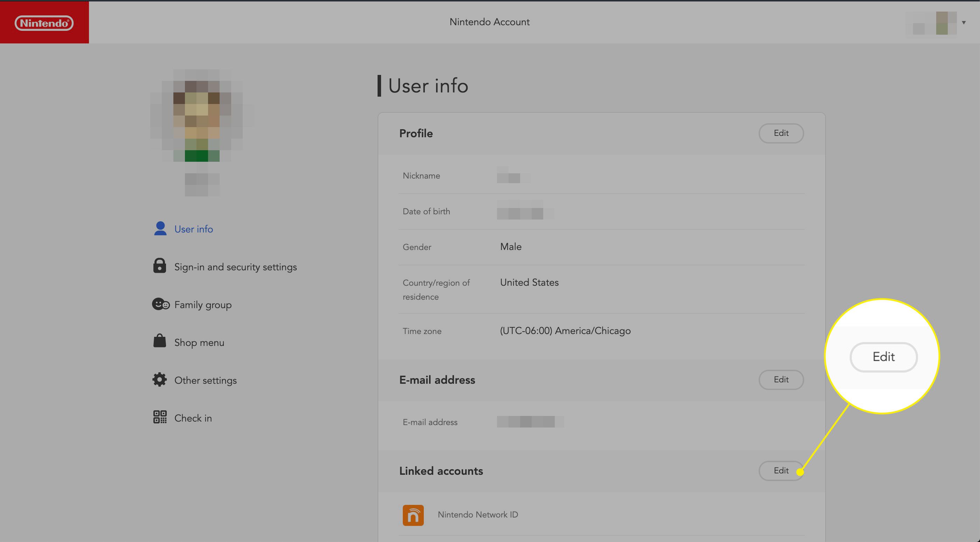This screenshot has width=980, height=542.
Task: Click the Profile heading
Action: tap(416, 133)
